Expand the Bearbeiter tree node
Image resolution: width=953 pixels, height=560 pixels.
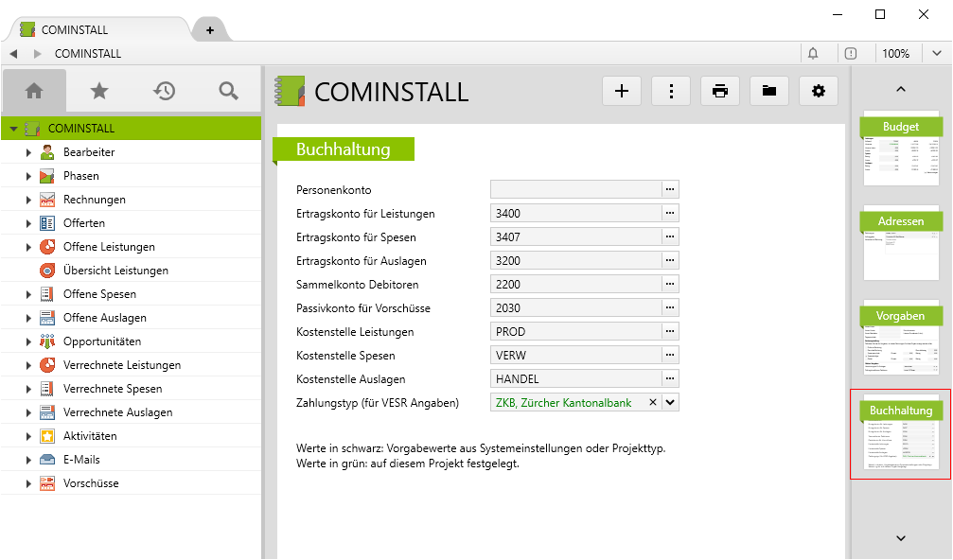pyautogui.click(x=28, y=152)
